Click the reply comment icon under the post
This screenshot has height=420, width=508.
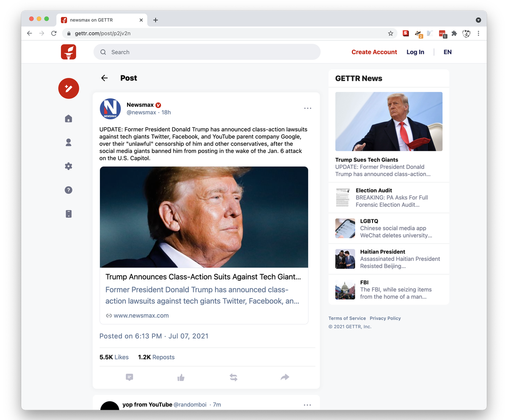tap(130, 377)
